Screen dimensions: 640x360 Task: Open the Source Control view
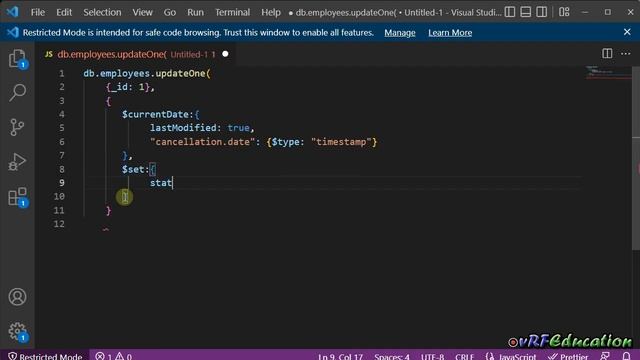click(x=17, y=127)
